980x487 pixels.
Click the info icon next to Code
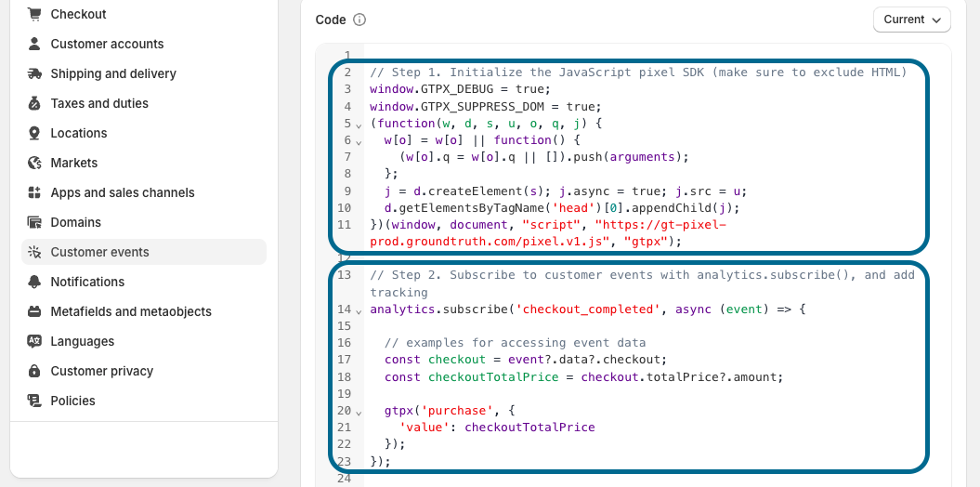[359, 20]
